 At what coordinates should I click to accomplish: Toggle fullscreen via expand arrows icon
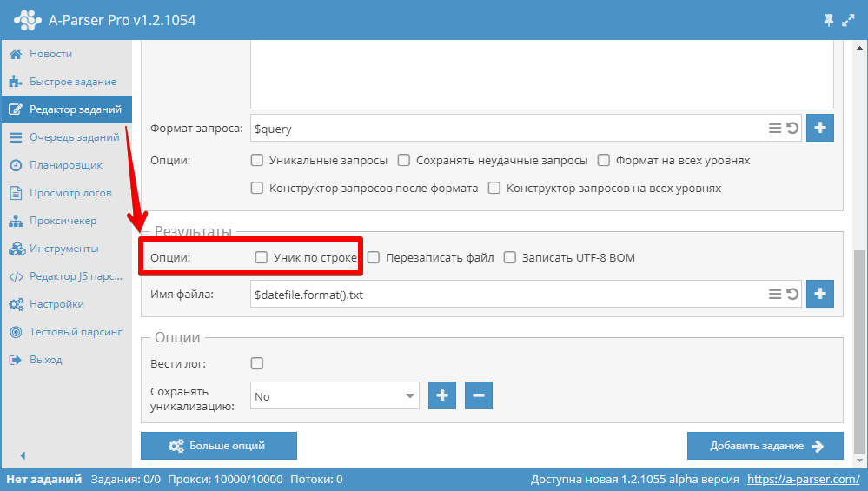point(848,21)
